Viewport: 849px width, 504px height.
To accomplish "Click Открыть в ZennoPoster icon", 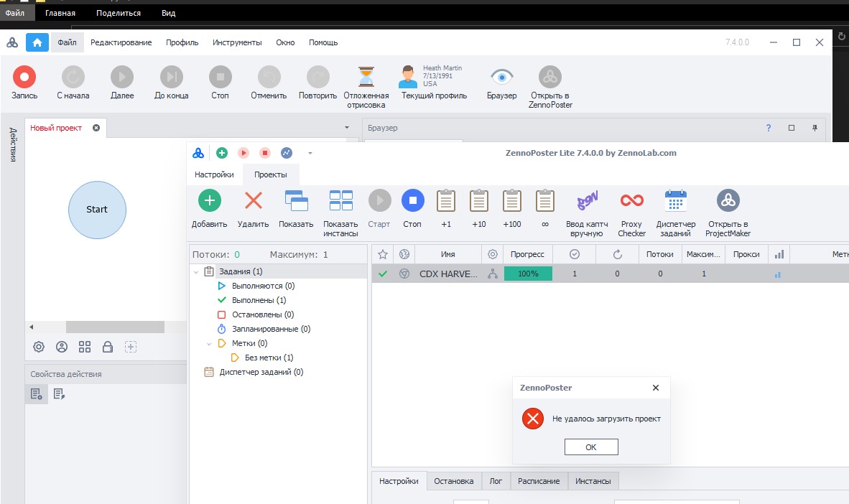I will point(550,77).
